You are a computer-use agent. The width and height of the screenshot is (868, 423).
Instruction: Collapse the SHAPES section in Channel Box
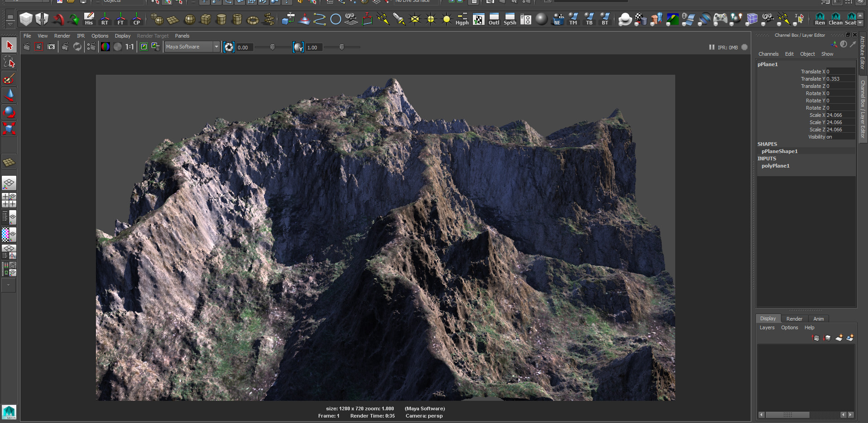[x=768, y=144]
